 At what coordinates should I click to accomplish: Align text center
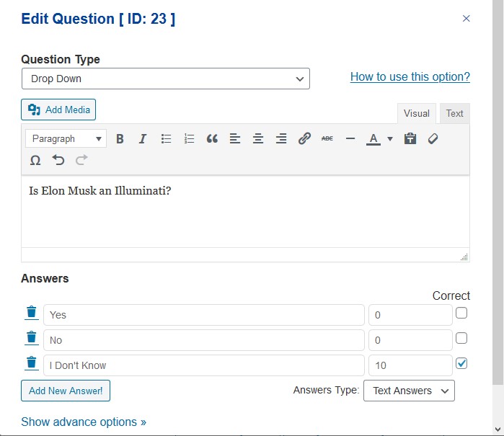tap(258, 139)
